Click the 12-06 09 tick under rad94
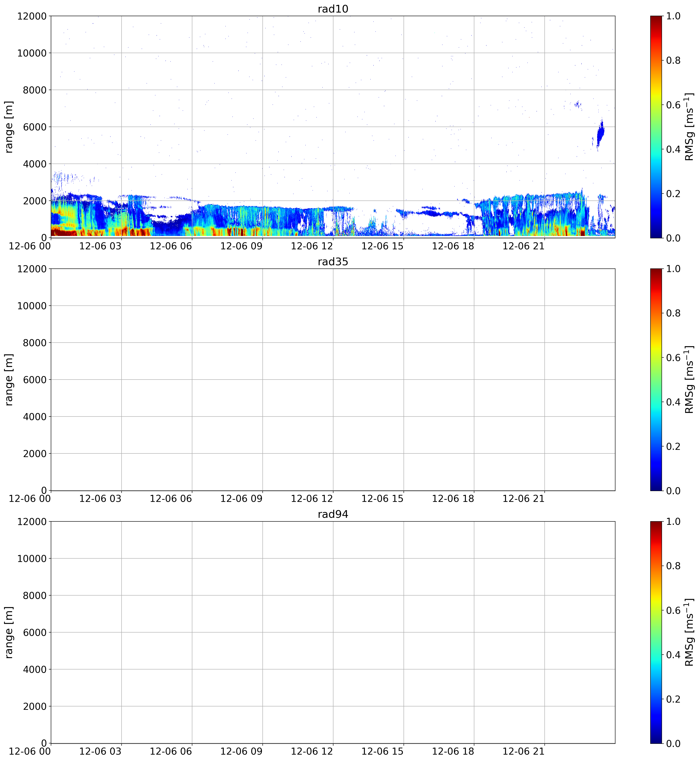 (x=241, y=751)
